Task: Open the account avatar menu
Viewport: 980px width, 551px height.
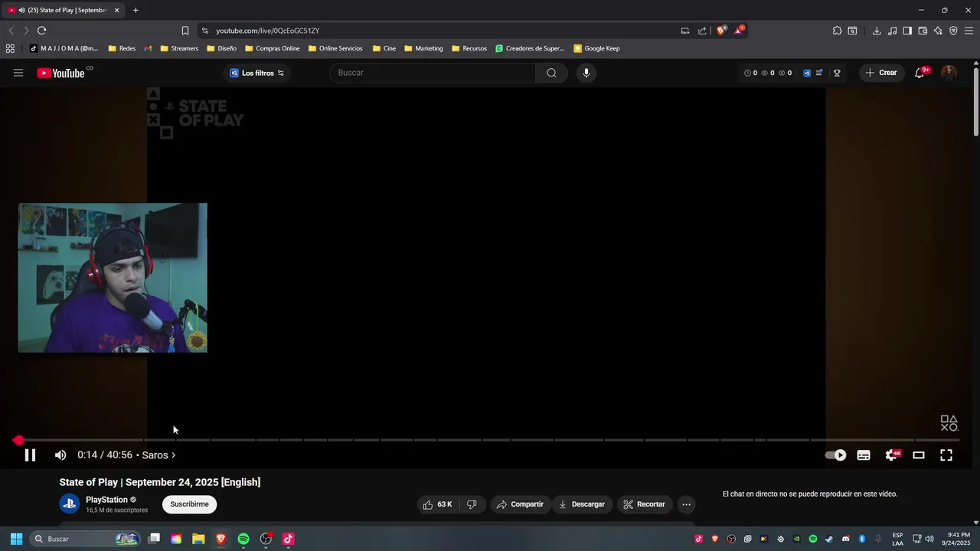Action: [949, 73]
